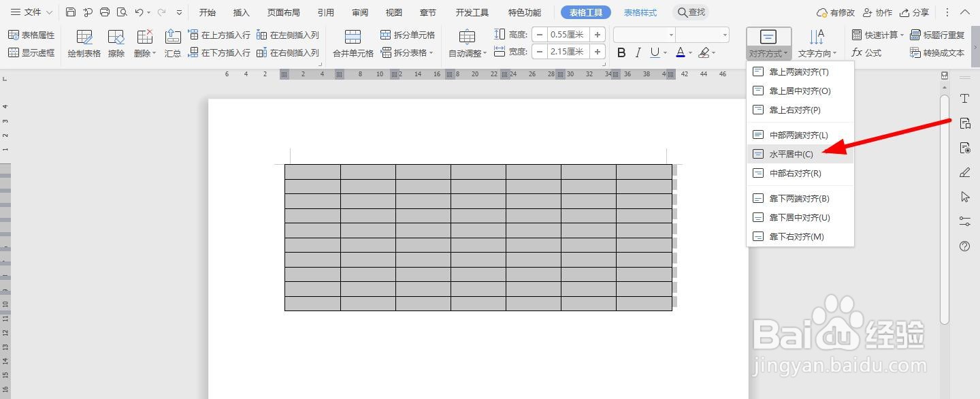Viewport: 980px width, 399px height.
Task: Click the height value field 0.55厘米
Action: [568, 34]
